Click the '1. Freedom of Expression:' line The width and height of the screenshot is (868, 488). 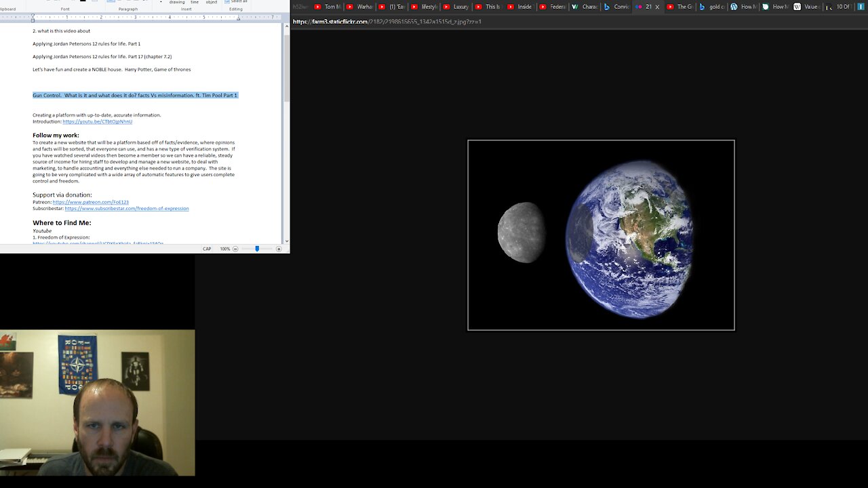[61, 237]
